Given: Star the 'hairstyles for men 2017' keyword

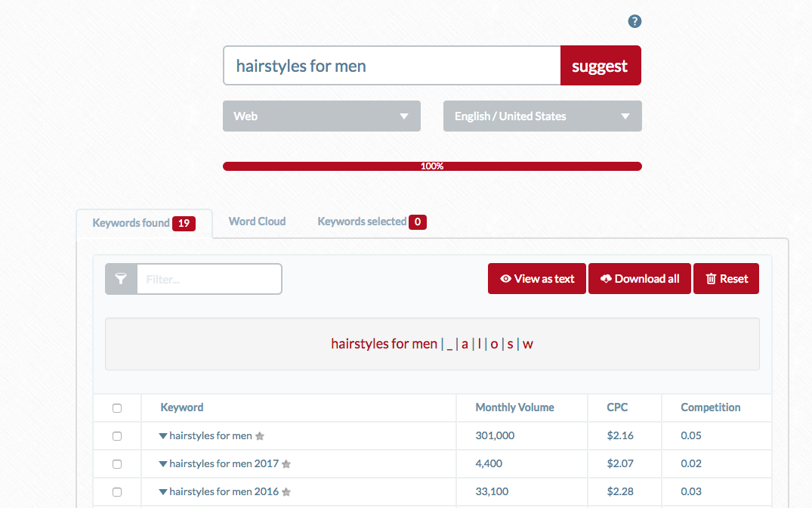Looking at the screenshot, I should (x=286, y=464).
